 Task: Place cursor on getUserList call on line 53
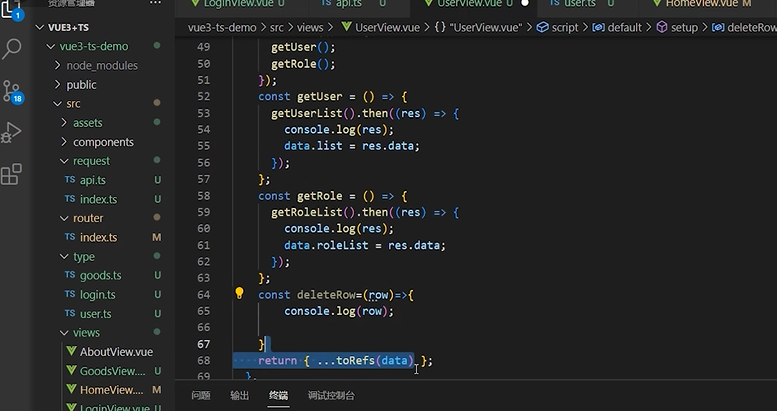[307, 114]
